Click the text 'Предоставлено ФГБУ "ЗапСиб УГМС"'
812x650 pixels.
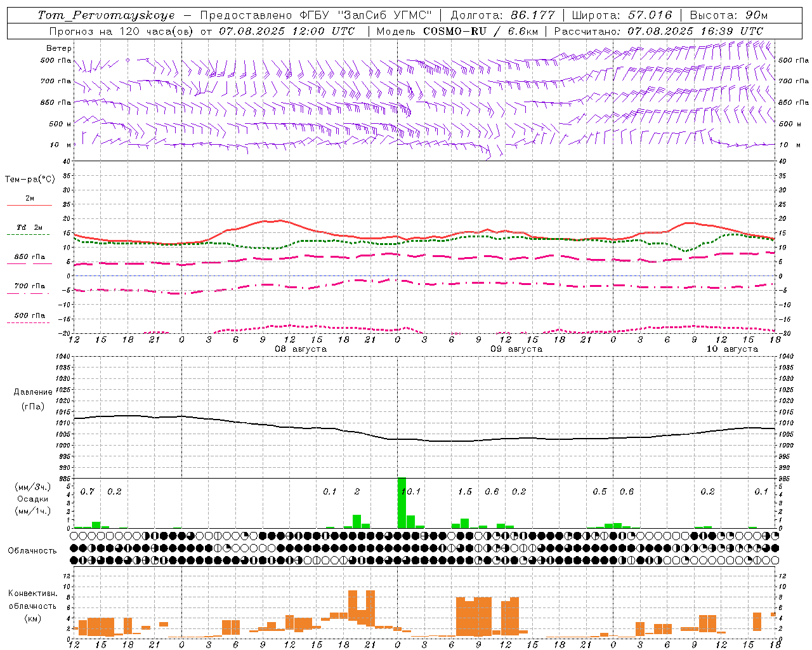pyautogui.click(x=315, y=15)
